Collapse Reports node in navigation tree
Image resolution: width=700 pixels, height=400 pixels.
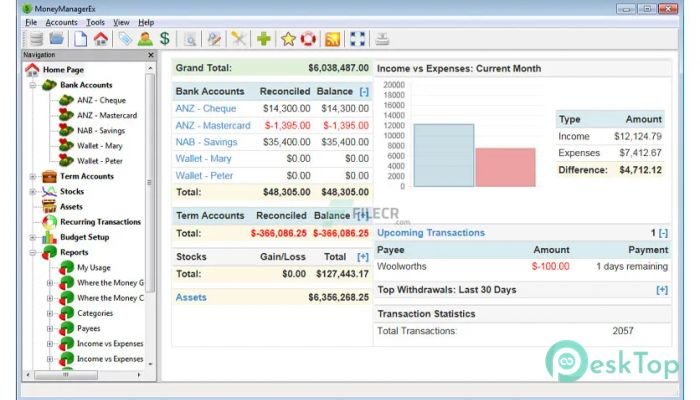33,253
